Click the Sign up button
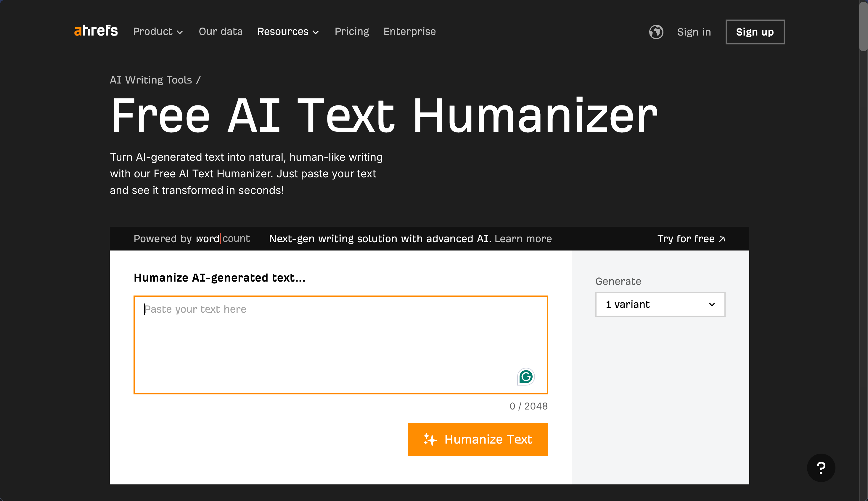 point(755,32)
